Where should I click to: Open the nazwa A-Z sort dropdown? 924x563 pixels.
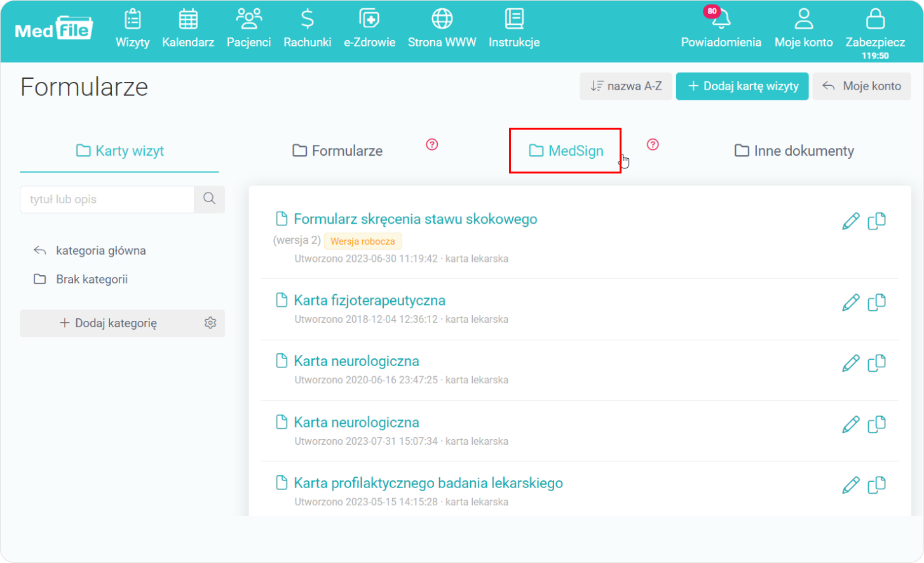(x=625, y=86)
